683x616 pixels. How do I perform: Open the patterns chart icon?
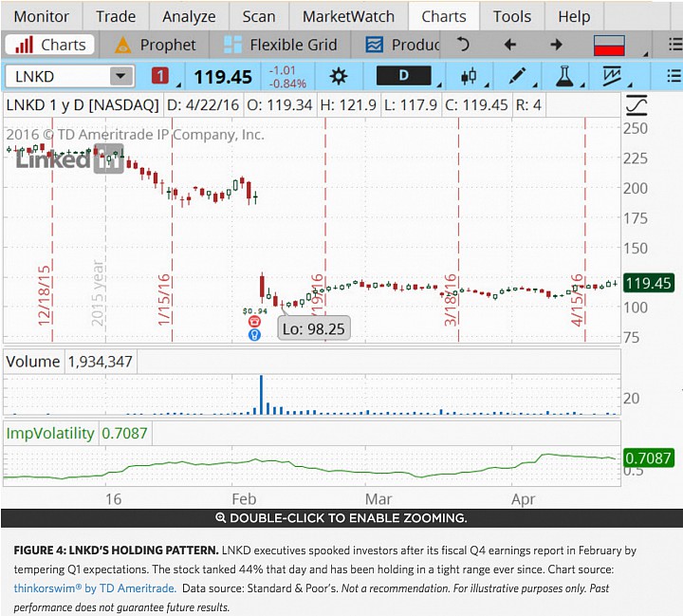pos(612,76)
